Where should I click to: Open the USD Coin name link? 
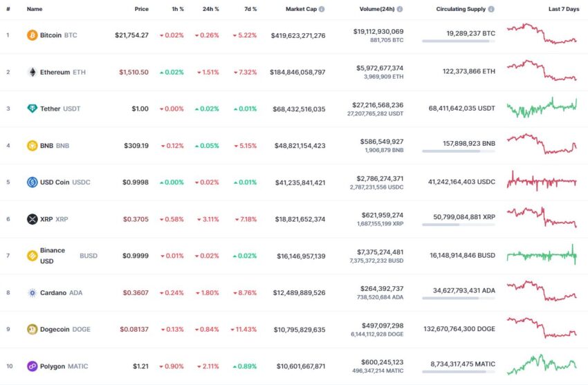click(56, 182)
